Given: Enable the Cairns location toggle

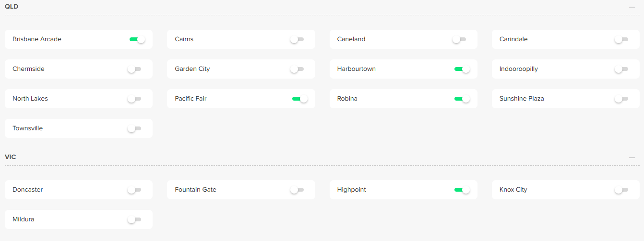Looking at the screenshot, I should click(x=297, y=39).
